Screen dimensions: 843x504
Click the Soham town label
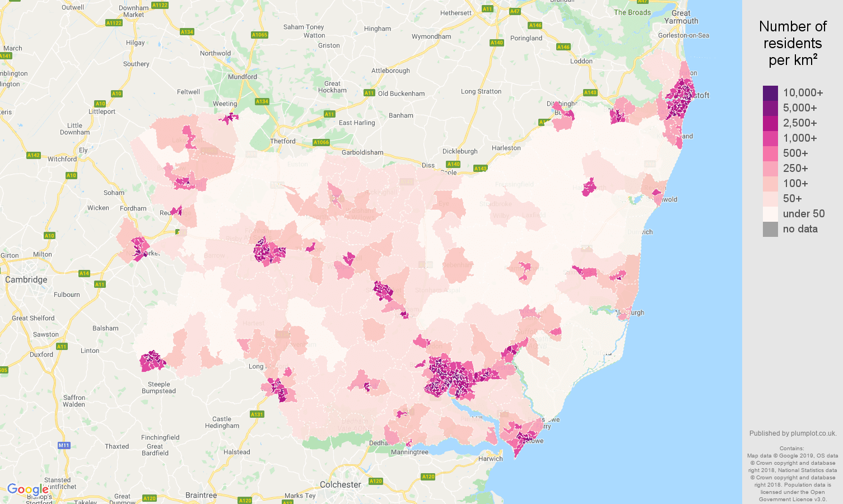114,193
